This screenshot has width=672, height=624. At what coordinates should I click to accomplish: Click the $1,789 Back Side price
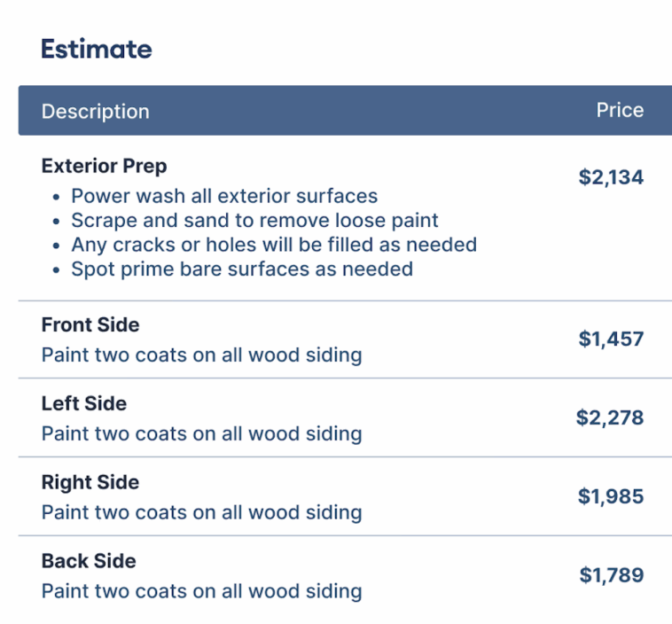click(612, 575)
